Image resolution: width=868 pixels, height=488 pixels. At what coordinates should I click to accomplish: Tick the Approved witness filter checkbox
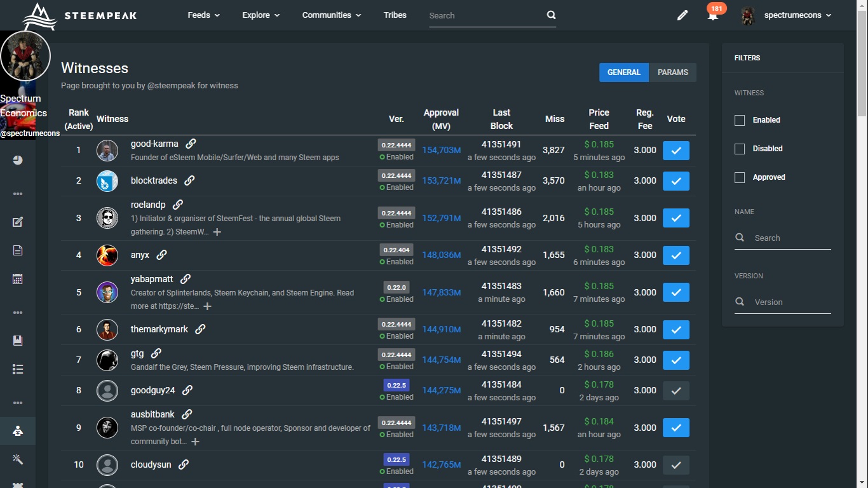[x=740, y=177]
